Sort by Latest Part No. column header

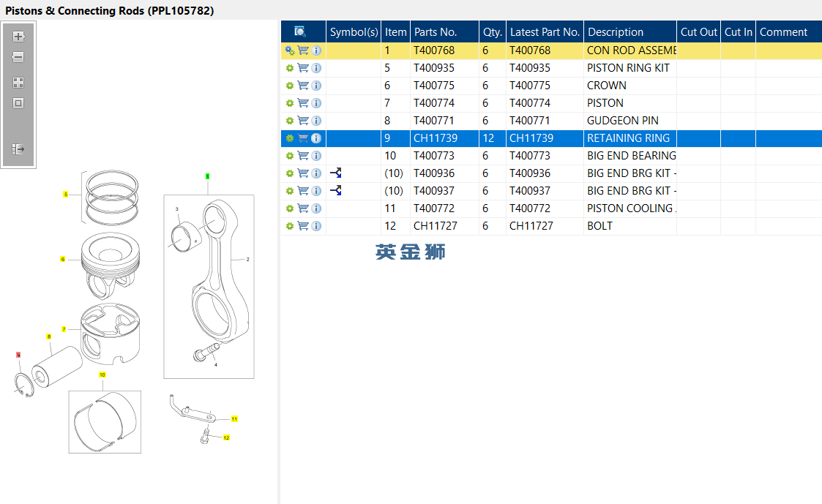click(545, 32)
